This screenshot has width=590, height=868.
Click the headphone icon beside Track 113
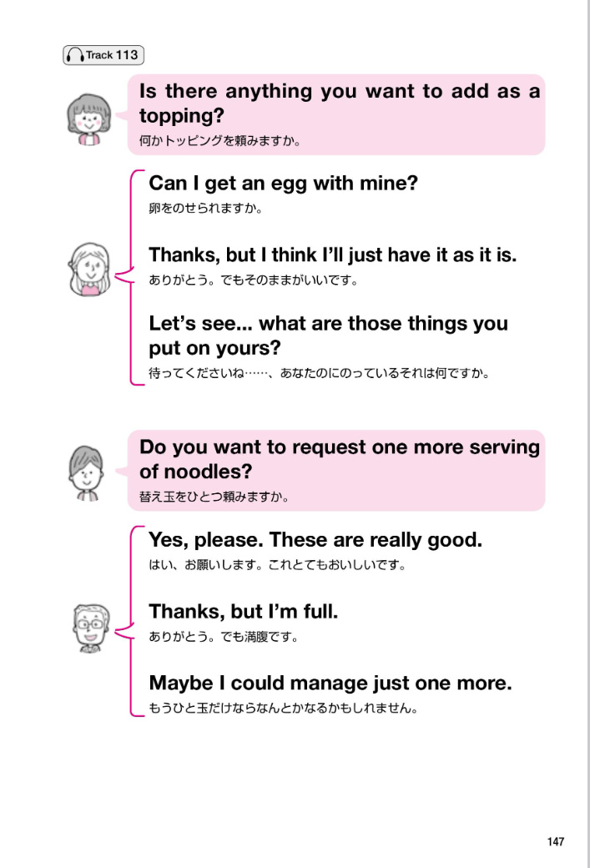point(75,56)
